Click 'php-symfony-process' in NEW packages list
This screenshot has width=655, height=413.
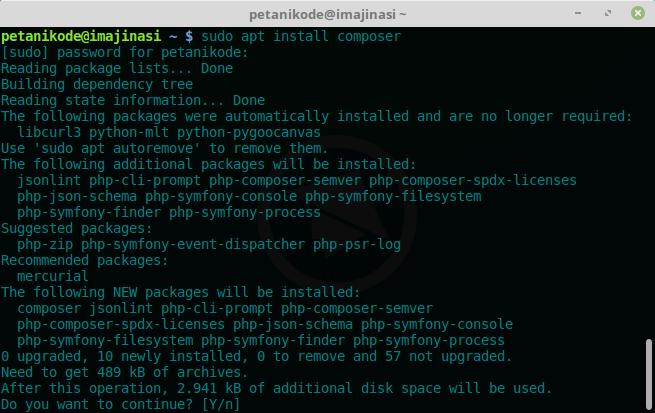pos(429,340)
